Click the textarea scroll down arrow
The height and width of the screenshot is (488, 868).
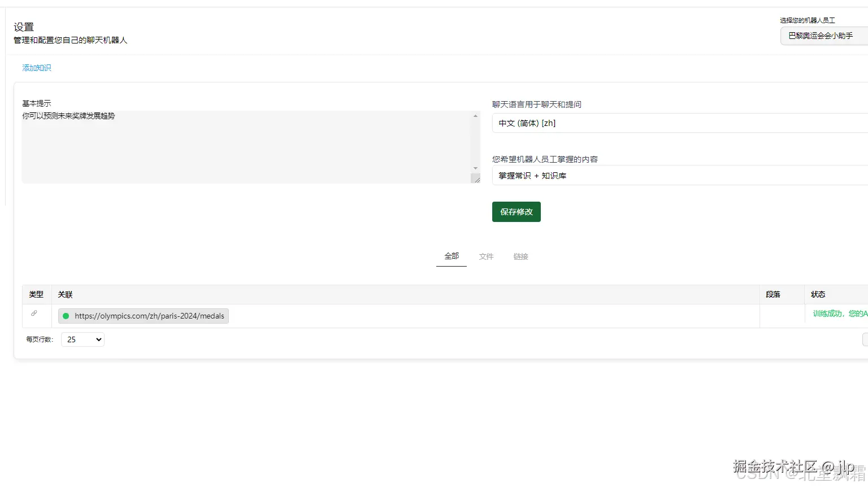475,168
